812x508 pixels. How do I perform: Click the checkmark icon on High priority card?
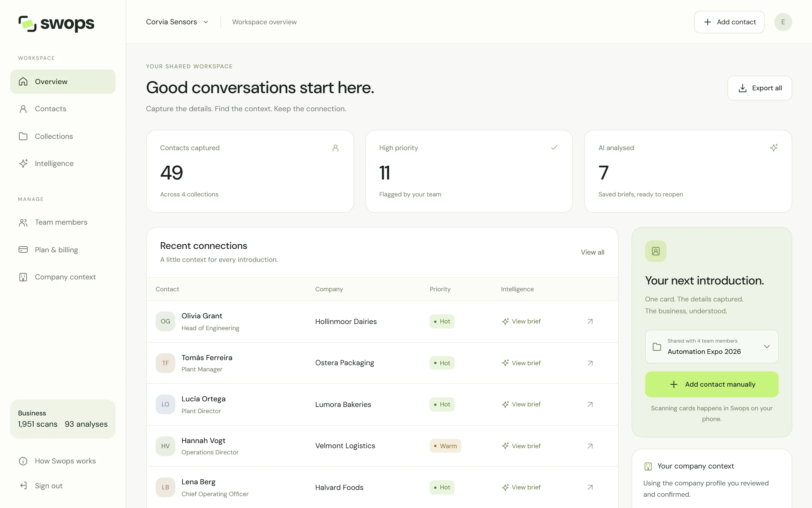[554, 148]
